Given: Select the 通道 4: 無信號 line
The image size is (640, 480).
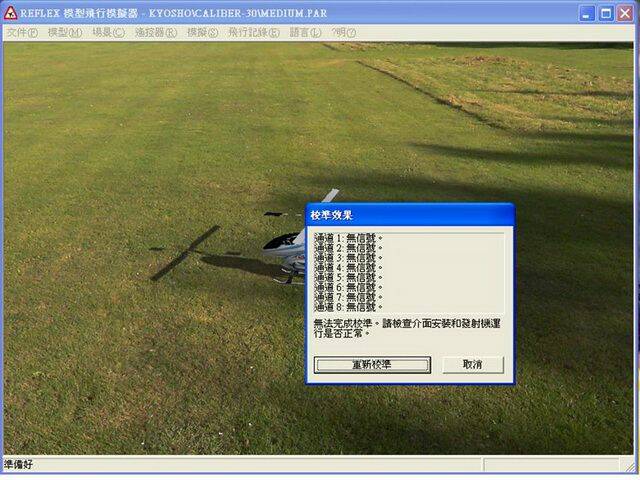Looking at the screenshot, I should [349, 267].
